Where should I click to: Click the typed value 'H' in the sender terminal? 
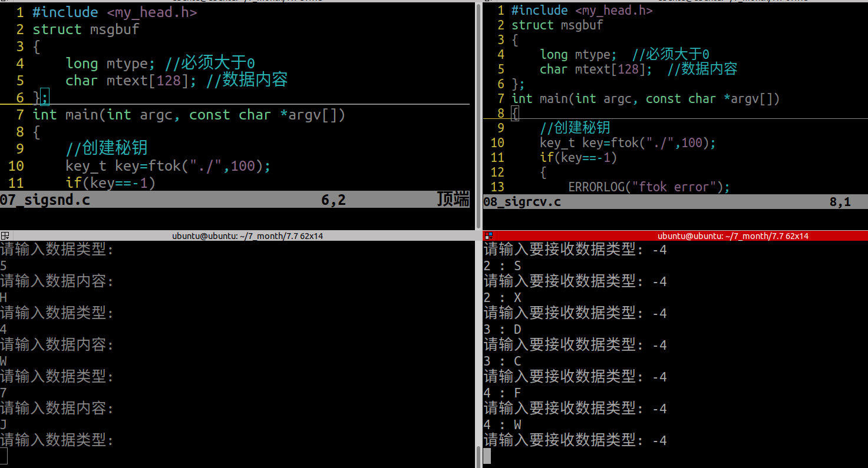click(4, 297)
